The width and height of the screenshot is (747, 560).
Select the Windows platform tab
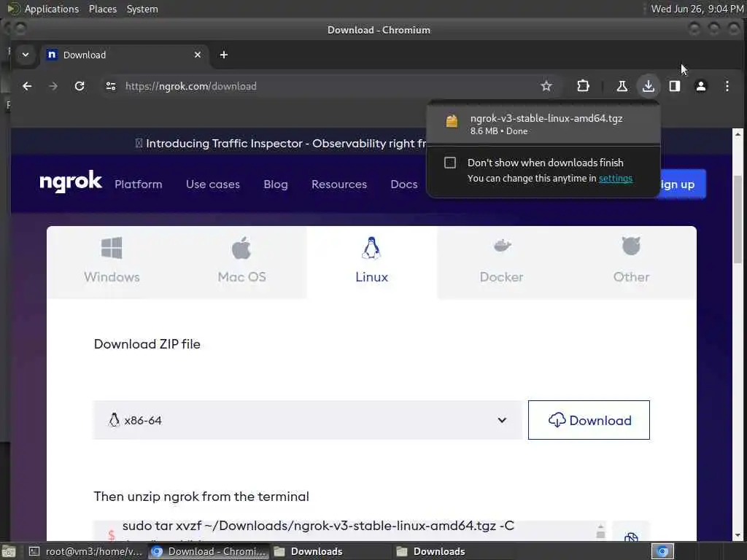(112, 262)
